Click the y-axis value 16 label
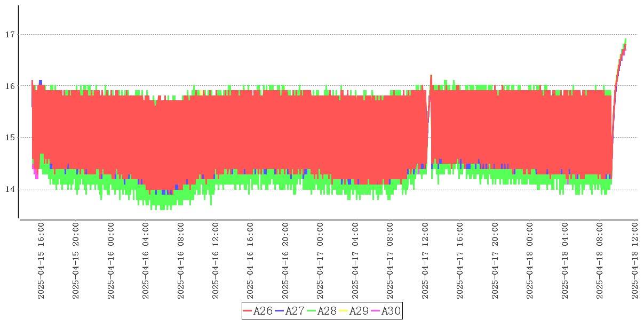 click(x=9, y=86)
